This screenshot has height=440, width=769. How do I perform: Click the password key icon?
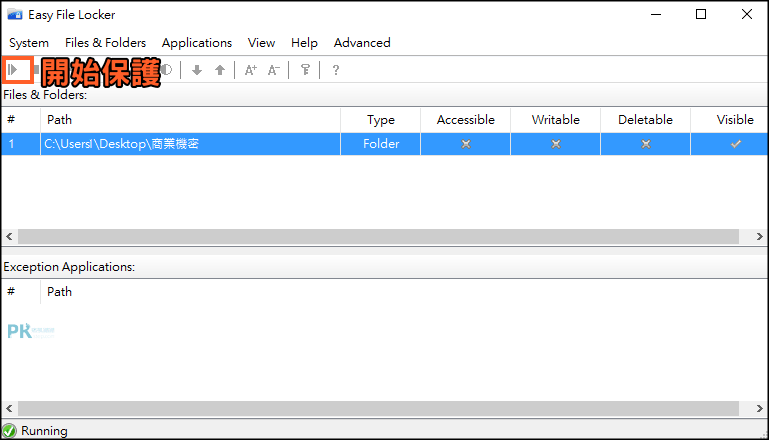[x=305, y=70]
